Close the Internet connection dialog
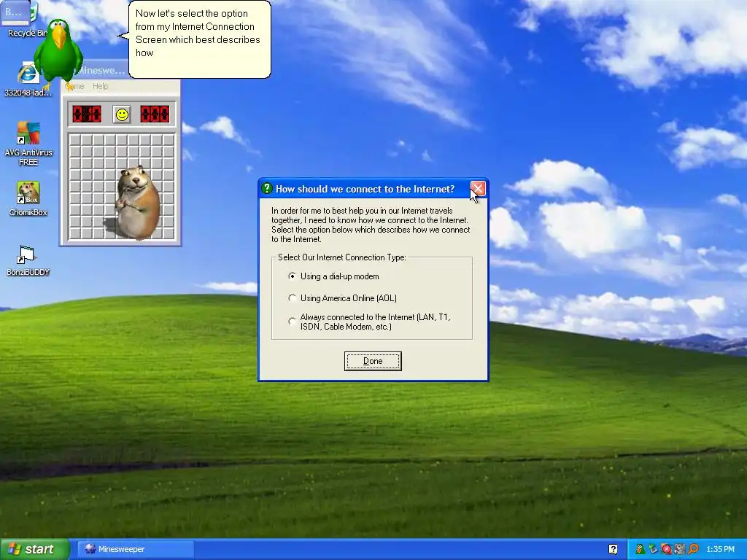 coord(478,189)
